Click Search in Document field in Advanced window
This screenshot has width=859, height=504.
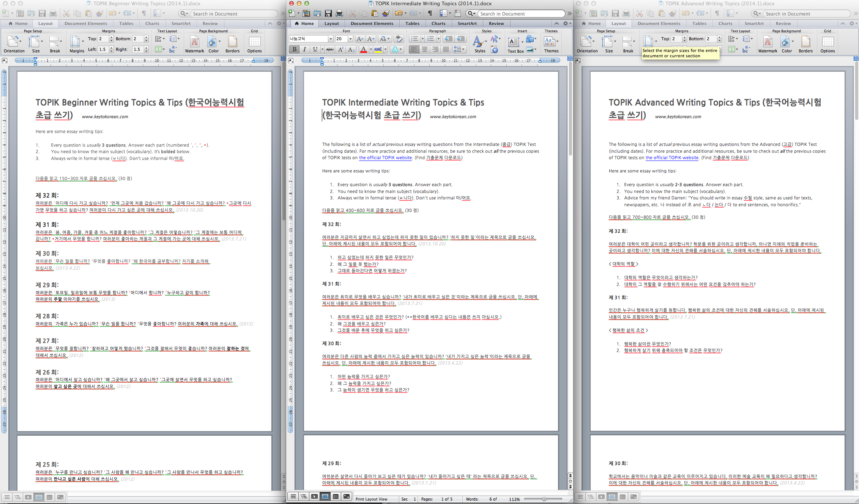[x=801, y=14]
